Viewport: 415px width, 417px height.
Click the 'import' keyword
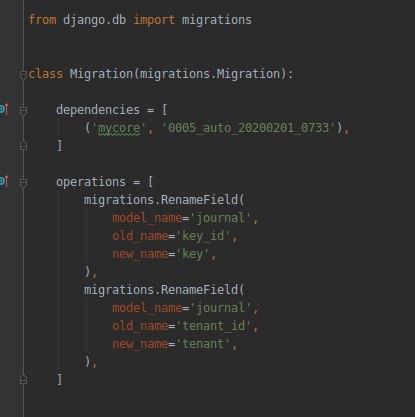[x=154, y=20]
